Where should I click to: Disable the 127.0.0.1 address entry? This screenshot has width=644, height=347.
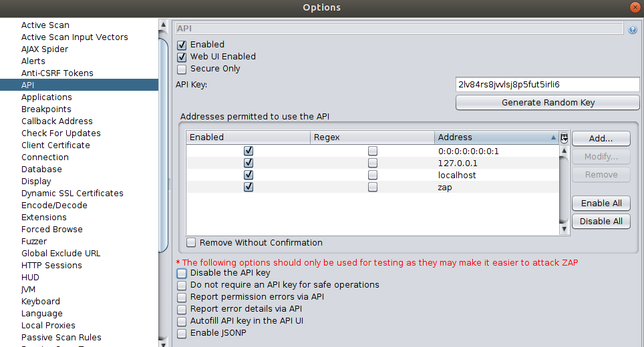pyautogui.click(x=249, y=163)
